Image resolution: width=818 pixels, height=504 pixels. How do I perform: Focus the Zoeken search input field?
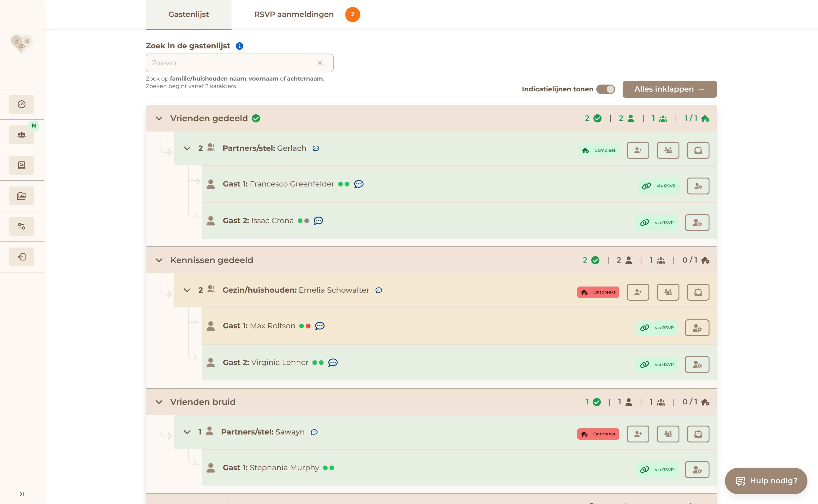(x=240, y=63)
